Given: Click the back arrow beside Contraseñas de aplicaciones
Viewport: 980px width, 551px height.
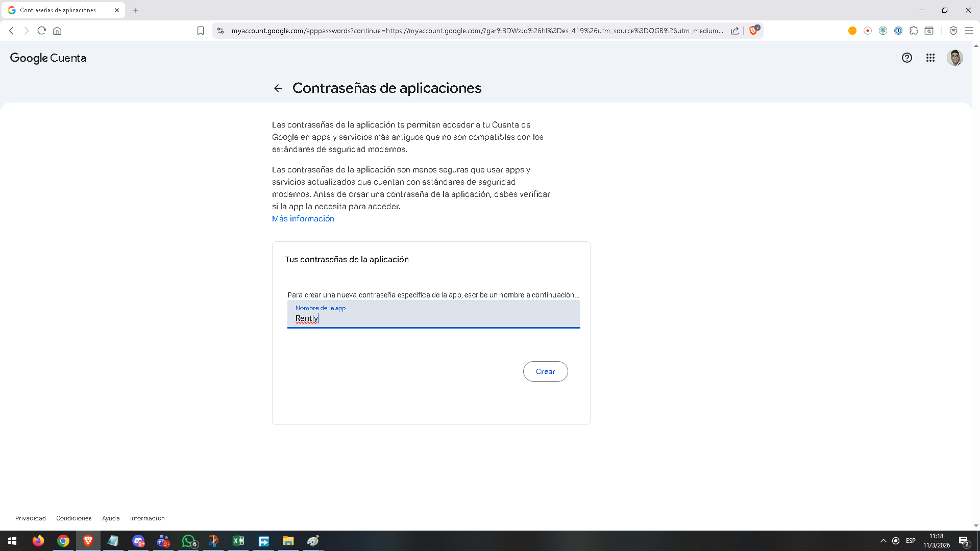Looking at the screenshot, I should (x=278, y=88).
